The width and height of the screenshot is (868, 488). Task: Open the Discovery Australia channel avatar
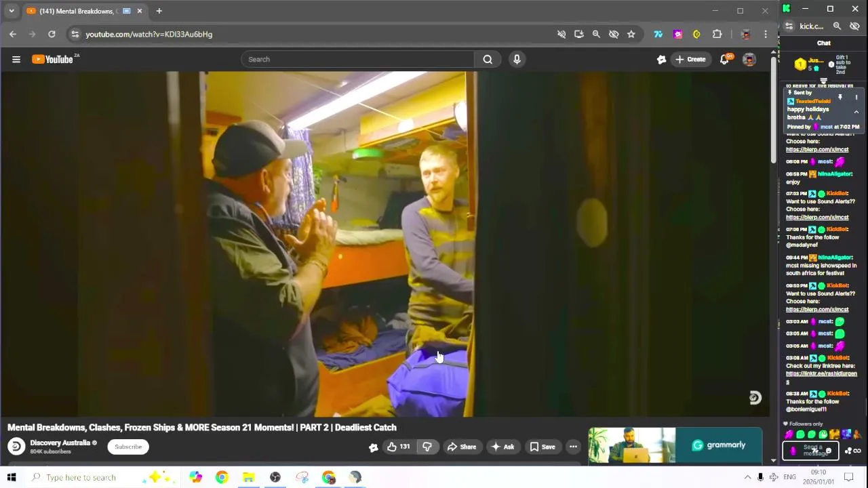16,446
